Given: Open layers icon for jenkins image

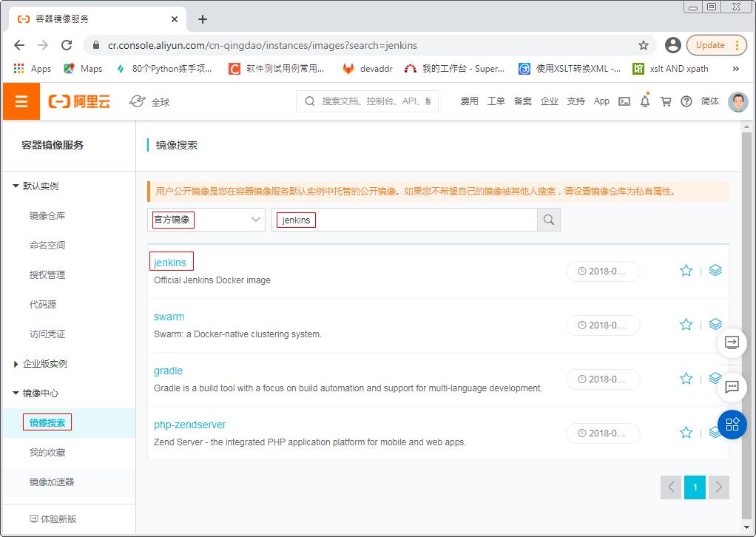Looking at the screenshot, I should 715,271.
